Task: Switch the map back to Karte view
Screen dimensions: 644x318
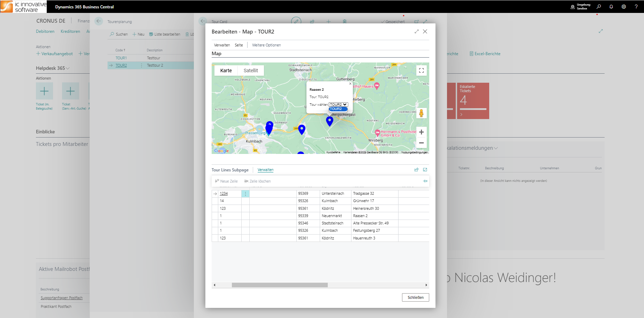Action: (226, 70)
